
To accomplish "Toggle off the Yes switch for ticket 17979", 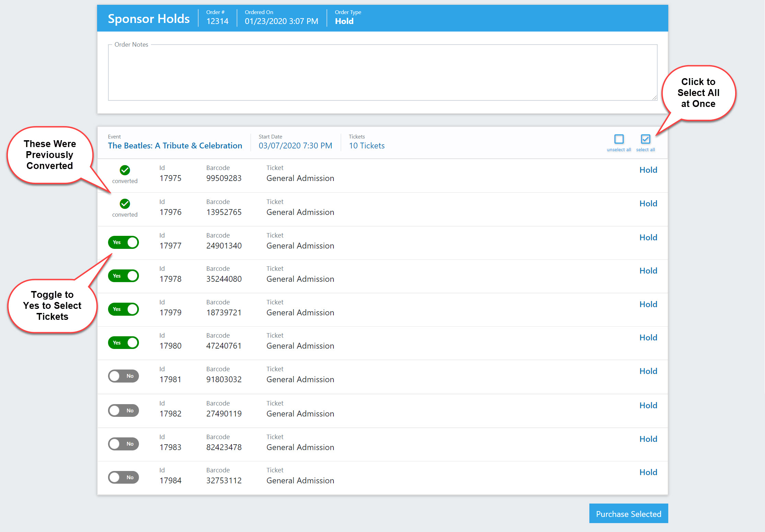I will tap(123, 309).
